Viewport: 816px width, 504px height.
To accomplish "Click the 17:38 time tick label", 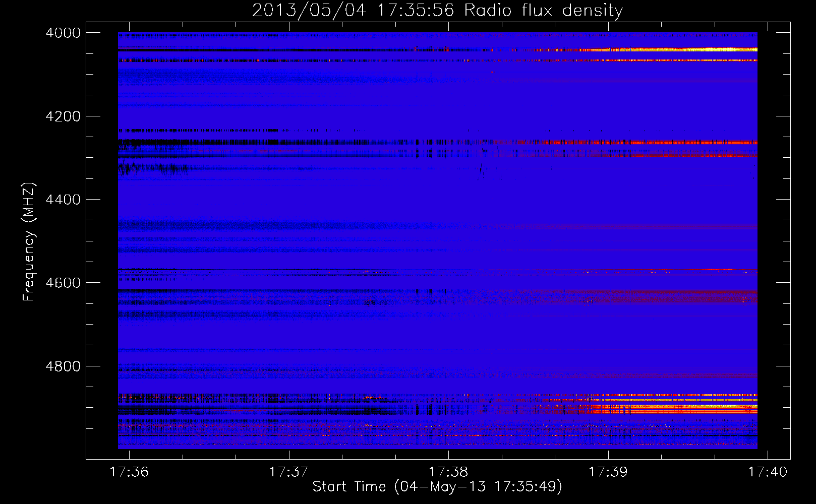I will [x=448, y=472].
